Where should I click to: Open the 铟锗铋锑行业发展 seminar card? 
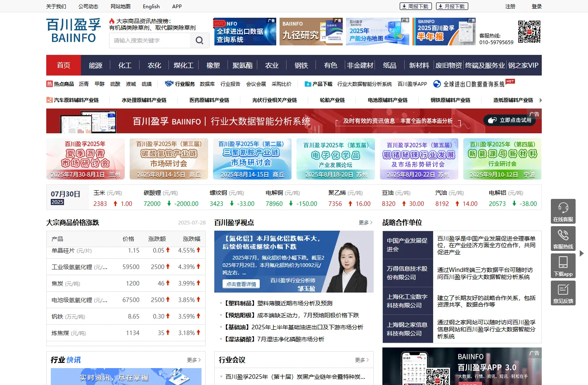pyautogui.click(x=419, y=159)
